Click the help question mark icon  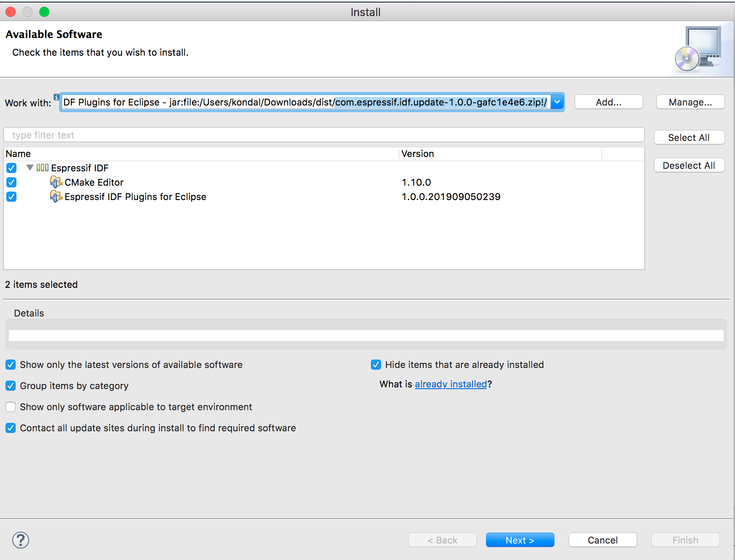click(x=21, y=540)
